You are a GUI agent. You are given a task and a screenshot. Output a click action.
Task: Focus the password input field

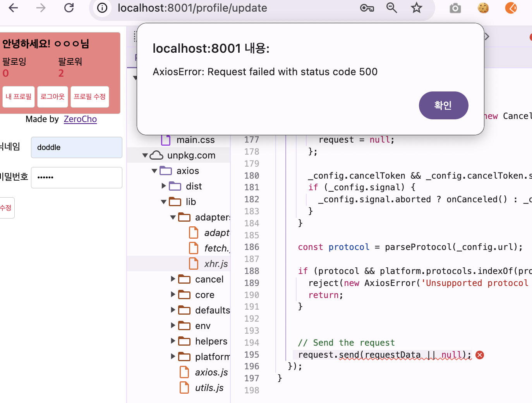tap(77, 177)
